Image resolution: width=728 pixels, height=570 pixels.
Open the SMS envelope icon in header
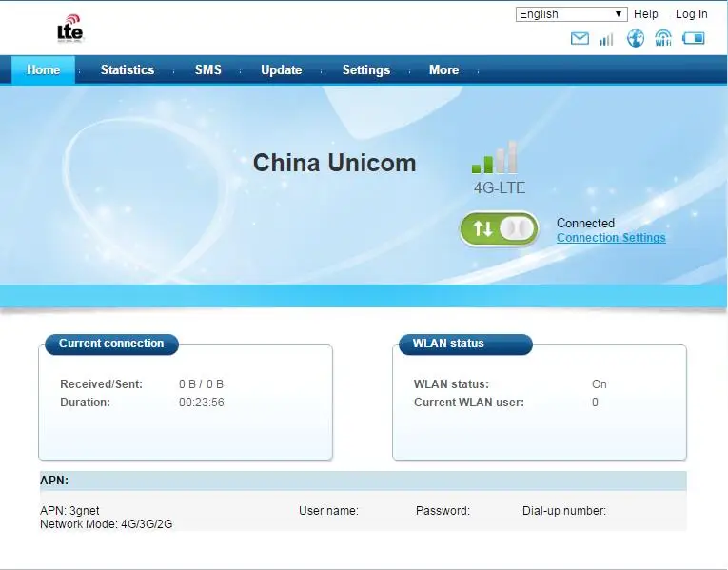[580, 38]
